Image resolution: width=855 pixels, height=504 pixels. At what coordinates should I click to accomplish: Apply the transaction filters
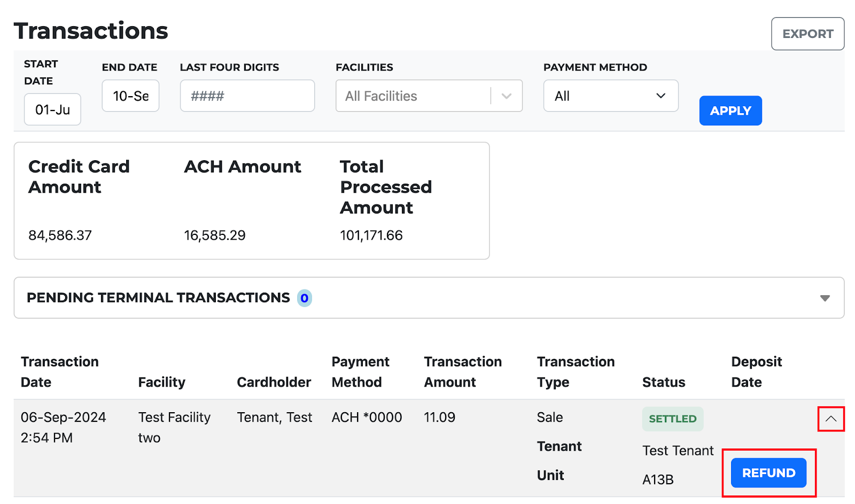pos(730,111)
